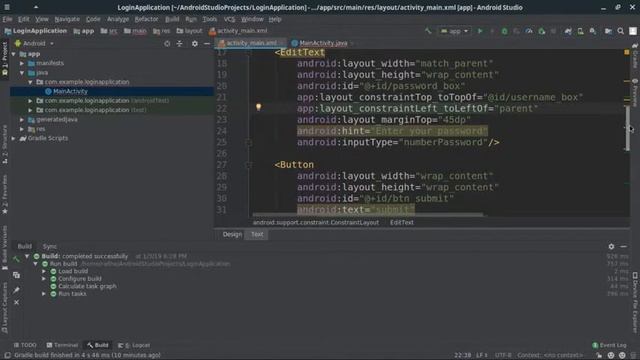Click the Search Everywhere magnifier icon
The width and height of the screenshot is (640, 360).
click(x=620, y=31)
